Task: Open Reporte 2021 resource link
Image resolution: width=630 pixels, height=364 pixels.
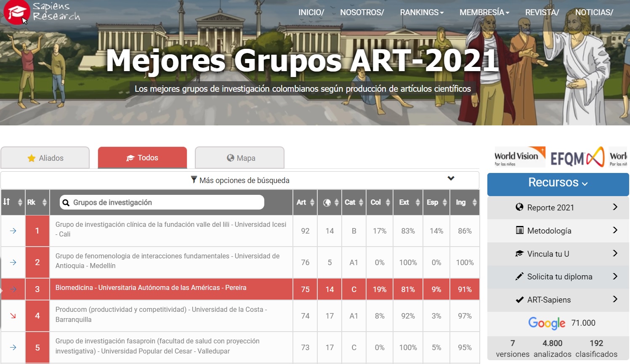Action: [558, 207]
